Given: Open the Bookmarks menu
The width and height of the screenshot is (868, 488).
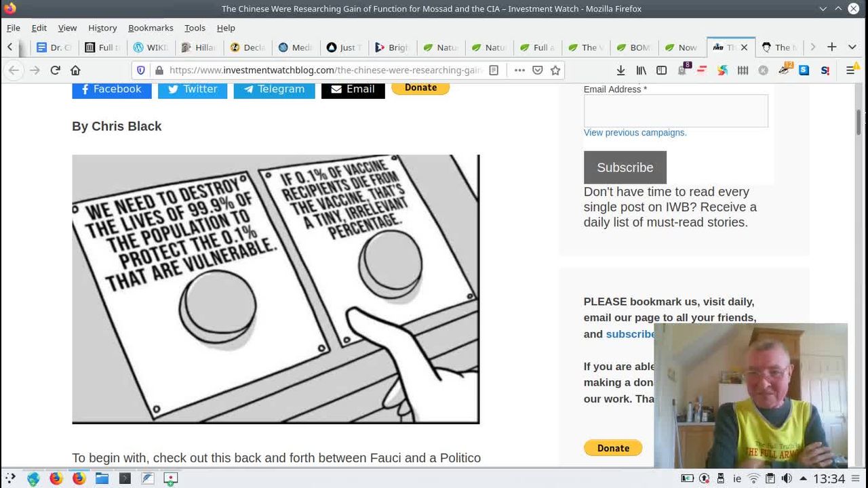Looking at the screenshot, I should point(151,28).
